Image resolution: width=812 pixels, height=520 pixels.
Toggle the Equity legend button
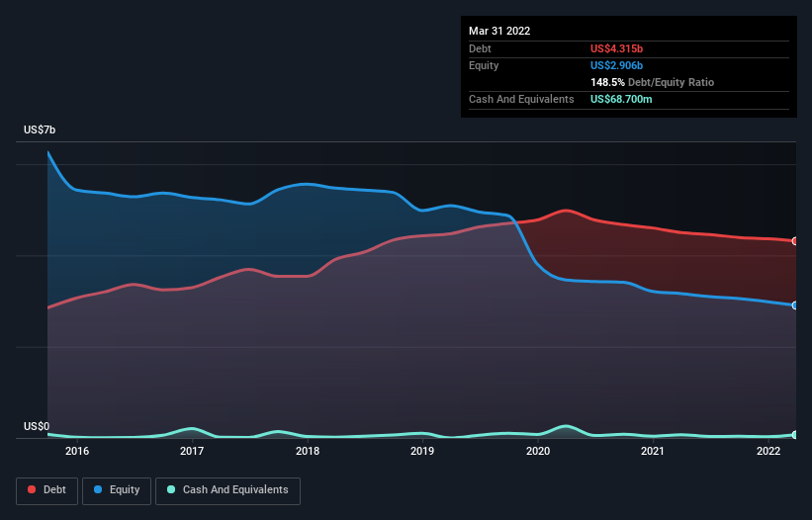coord(117,490)
